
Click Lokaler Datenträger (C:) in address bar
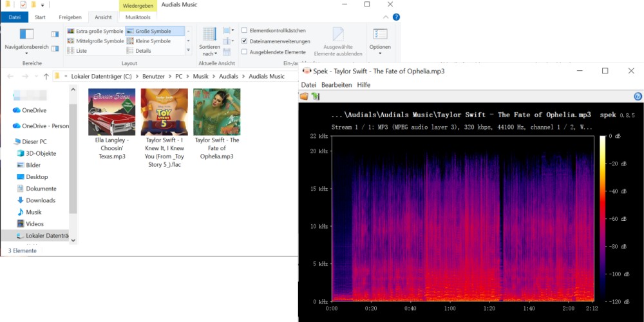(101, 77)
